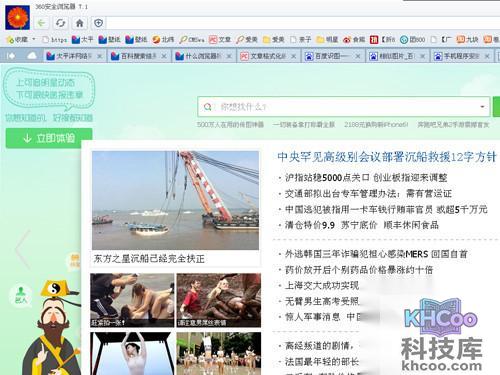Switch to the 什么浏览器 tab
Viewport: 500px width, 375px height.
203,56
